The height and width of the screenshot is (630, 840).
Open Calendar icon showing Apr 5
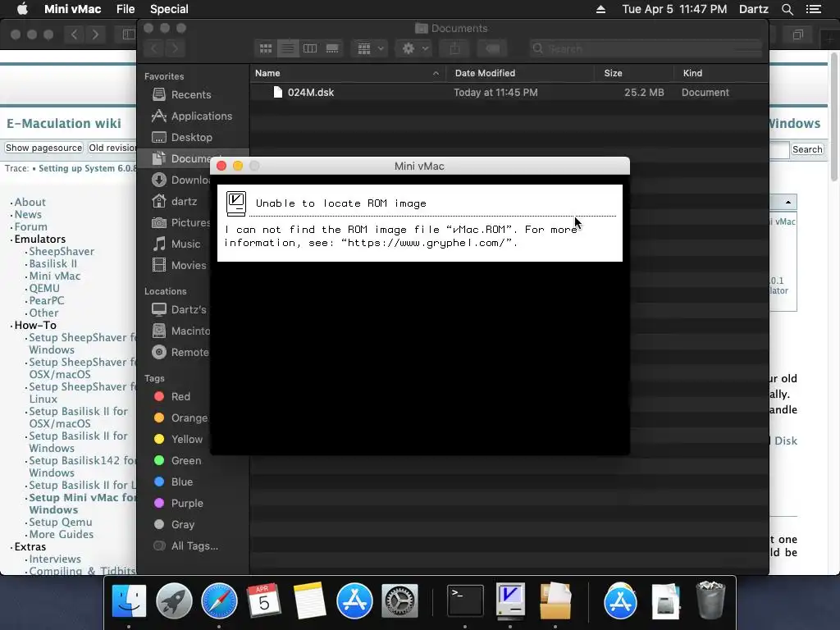tap(263, 601)
